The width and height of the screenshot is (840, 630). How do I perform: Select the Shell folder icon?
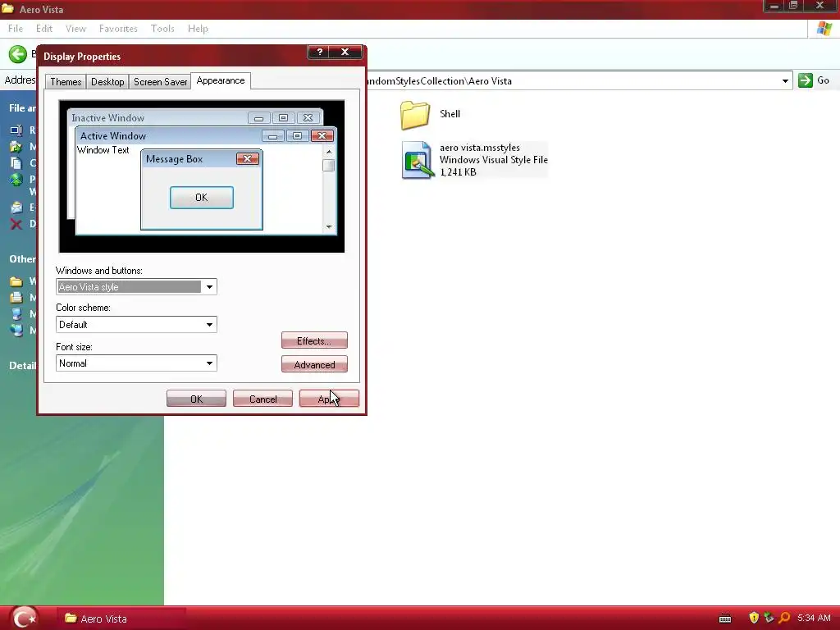point(415,115)
